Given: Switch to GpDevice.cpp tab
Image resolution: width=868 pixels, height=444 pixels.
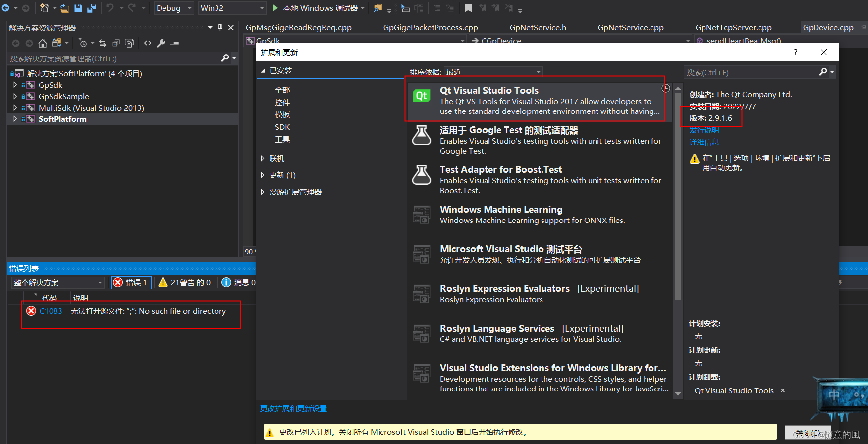Looking at the screenshot, I should 828,28.
